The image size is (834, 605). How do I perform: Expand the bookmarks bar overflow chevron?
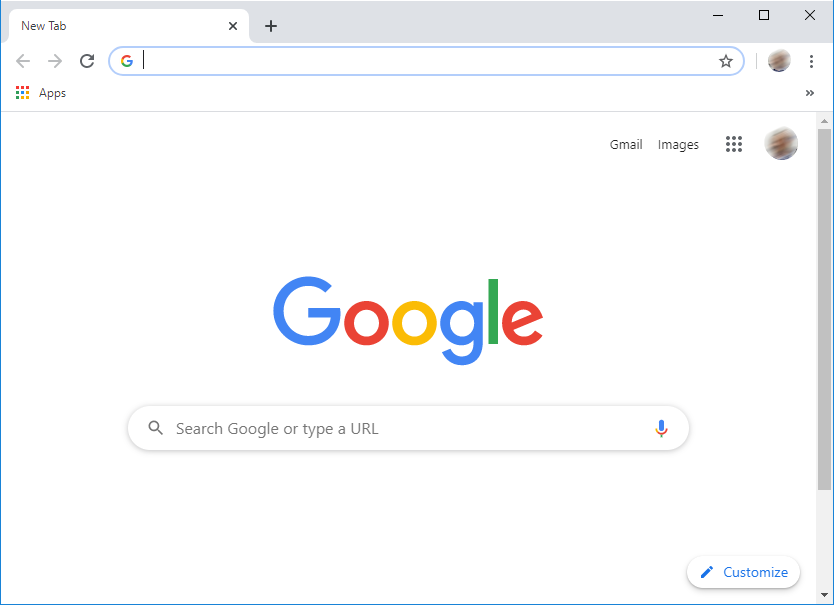click(x=810, y=92)
